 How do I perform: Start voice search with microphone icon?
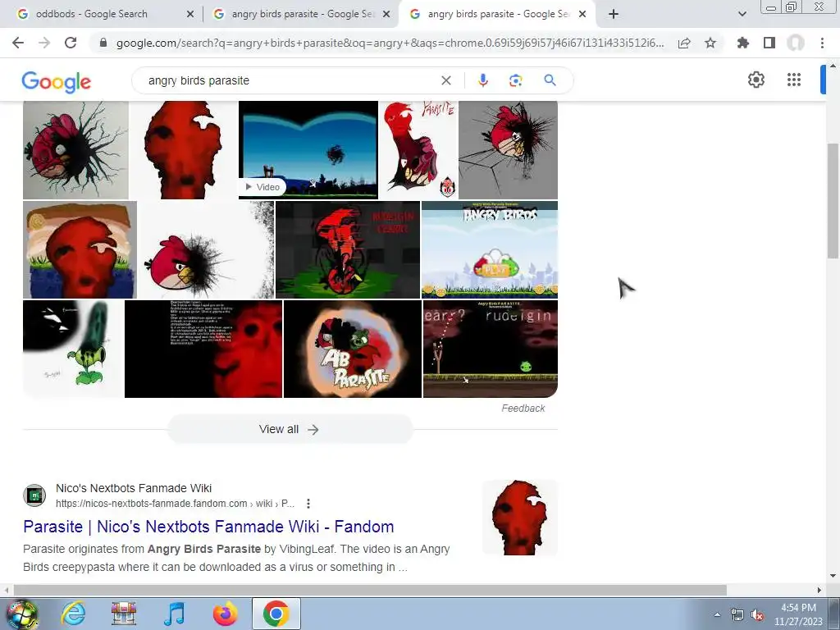tap(482, 80)
